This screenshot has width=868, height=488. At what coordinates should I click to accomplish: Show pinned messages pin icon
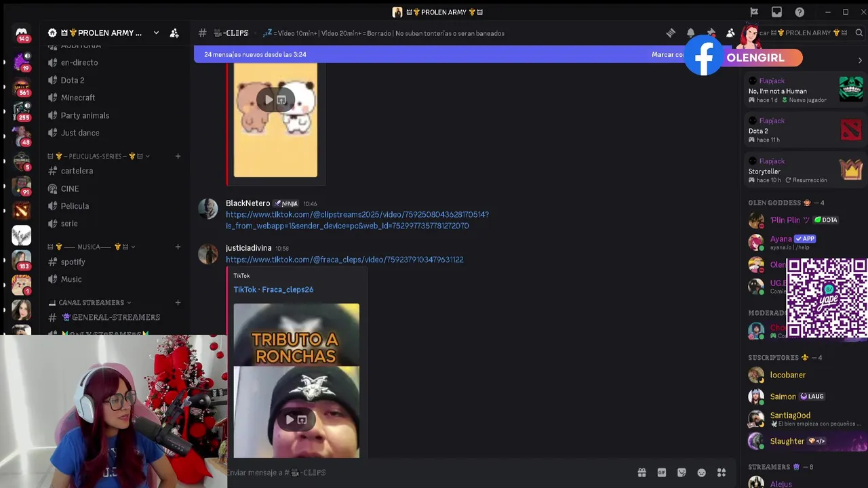(711, 33)
